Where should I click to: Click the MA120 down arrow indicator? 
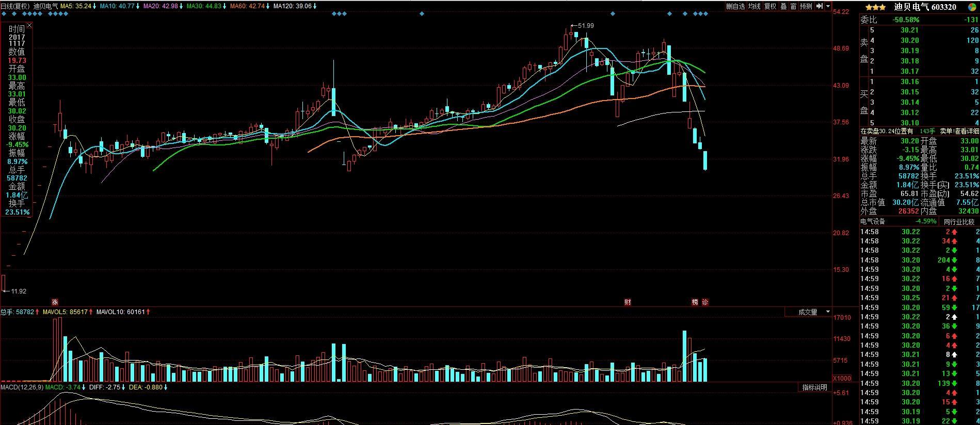315,6
